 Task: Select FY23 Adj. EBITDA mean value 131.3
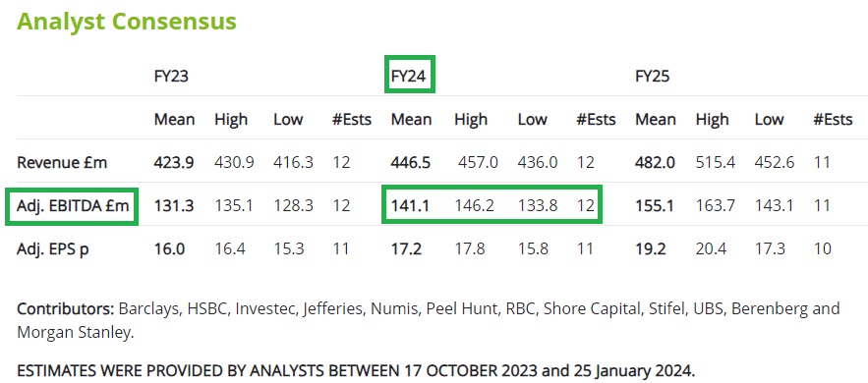pos(173,206)
